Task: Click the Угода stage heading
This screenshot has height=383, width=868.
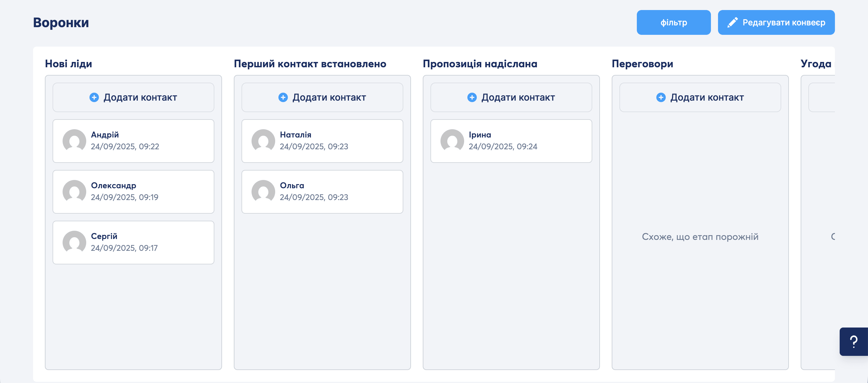Action: point(815,64)
